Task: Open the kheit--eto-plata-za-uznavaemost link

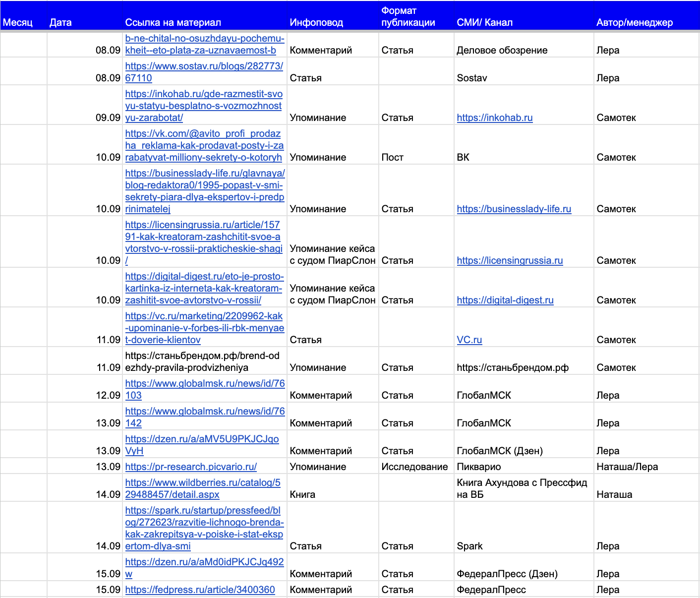Action: tap(205, 44)
